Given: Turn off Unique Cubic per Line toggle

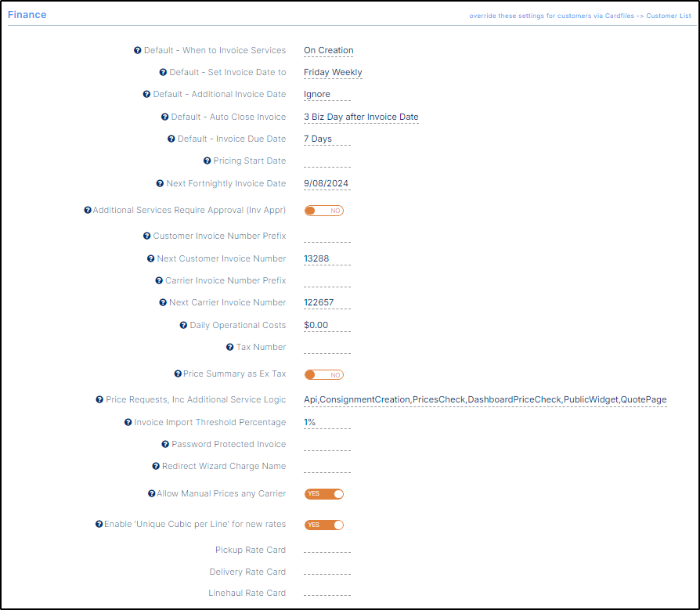Looking at the screenshot, I should tap(323, 525).
